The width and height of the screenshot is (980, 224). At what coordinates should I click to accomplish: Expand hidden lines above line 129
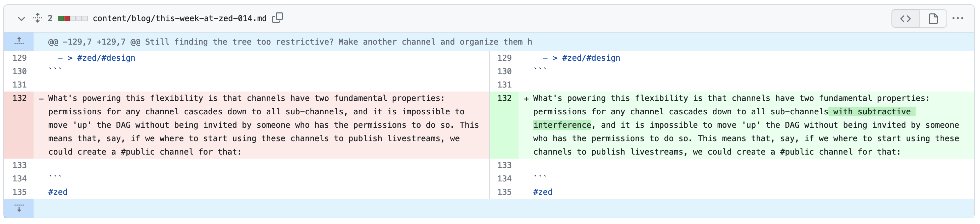coord(19,42)
